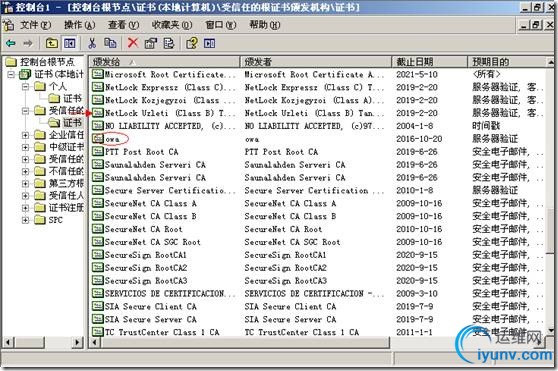Image resolution: width=558 pixels, height=371 pixels.
Task: Select SERVICIOS DE CERTIFICACION row
Action: pyautogui.click(x=317, y=293)
